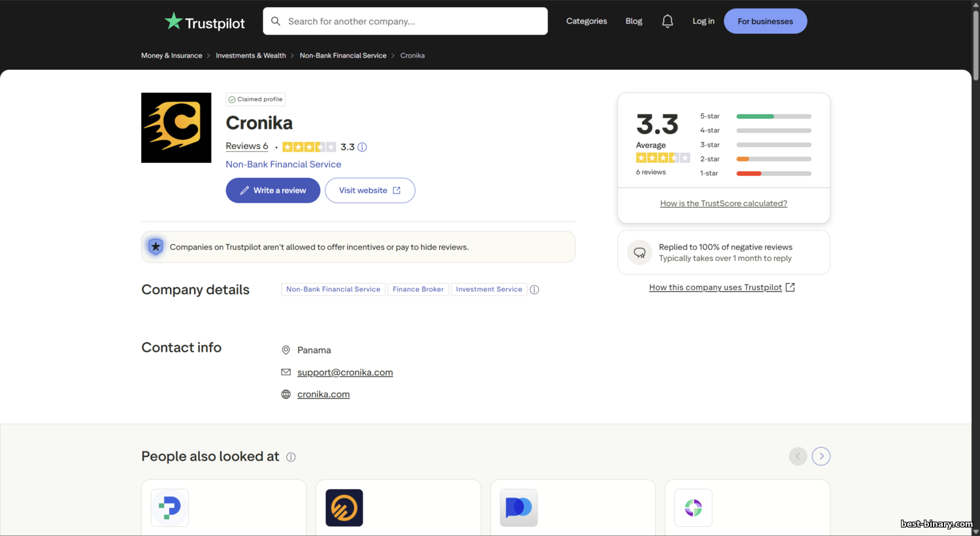Filter reviews by 5-star rating bar
Image resolution: width=980 pixels, height=536 pixels.
point(774,116)
